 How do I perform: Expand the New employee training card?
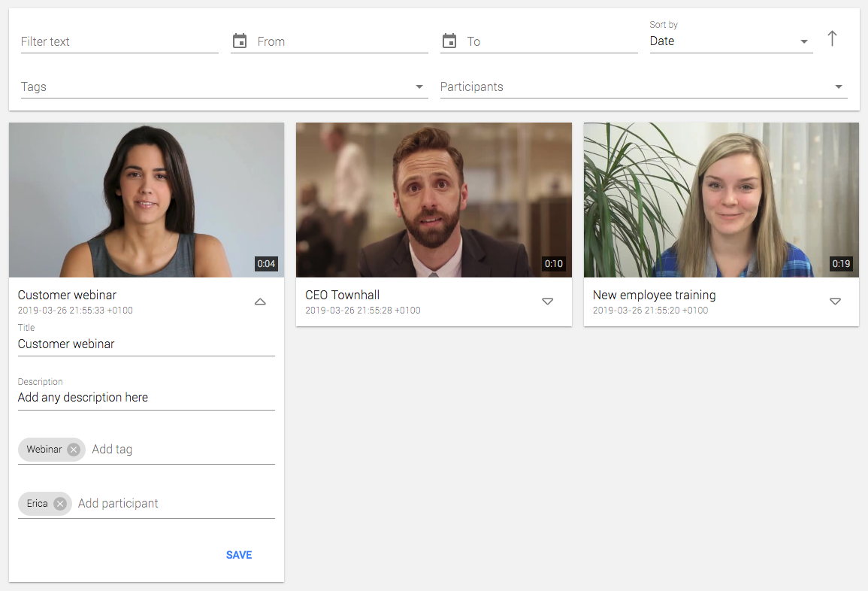pos(835,302)
